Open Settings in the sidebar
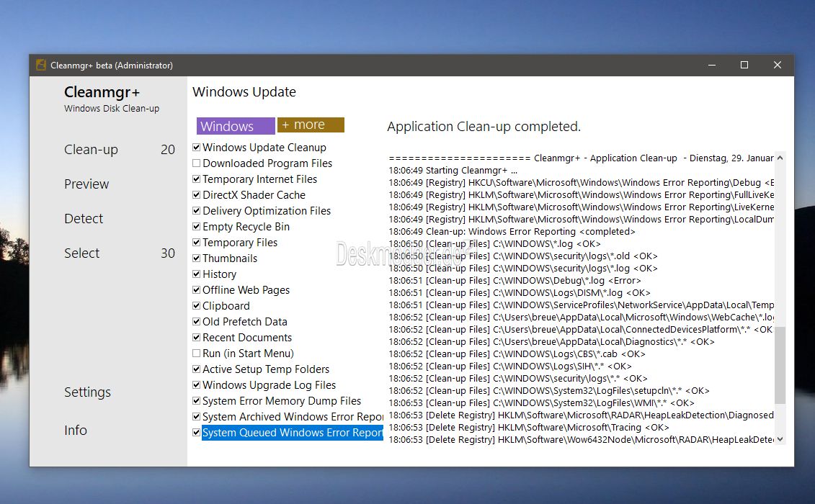The height and width of the screenshot is (504, 815). [x=87, y=392]
